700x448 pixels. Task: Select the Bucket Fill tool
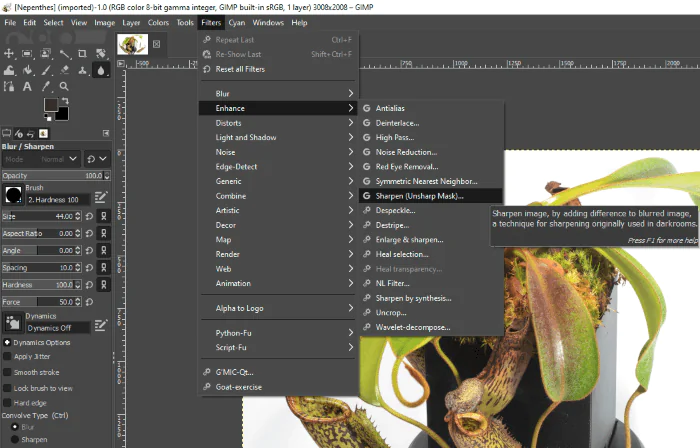point(27,70)
